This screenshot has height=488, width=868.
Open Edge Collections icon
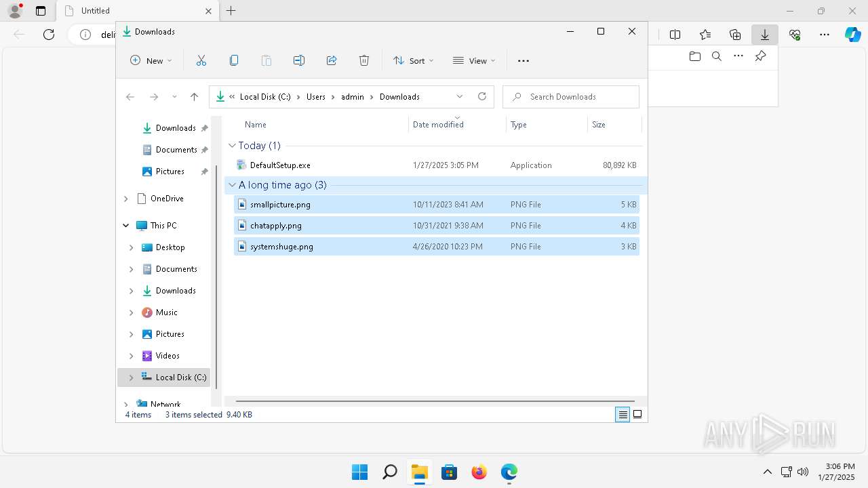735,35
